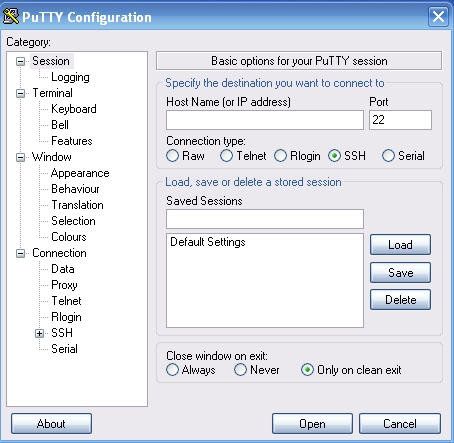The height and width of the screenshot is (443, 454).
Task: Expand the SSH tree node
Action: [39, 333]
